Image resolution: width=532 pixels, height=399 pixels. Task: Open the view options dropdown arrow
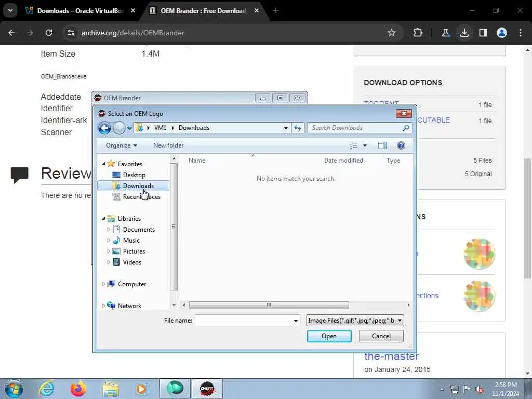click(x=365, y=145)
